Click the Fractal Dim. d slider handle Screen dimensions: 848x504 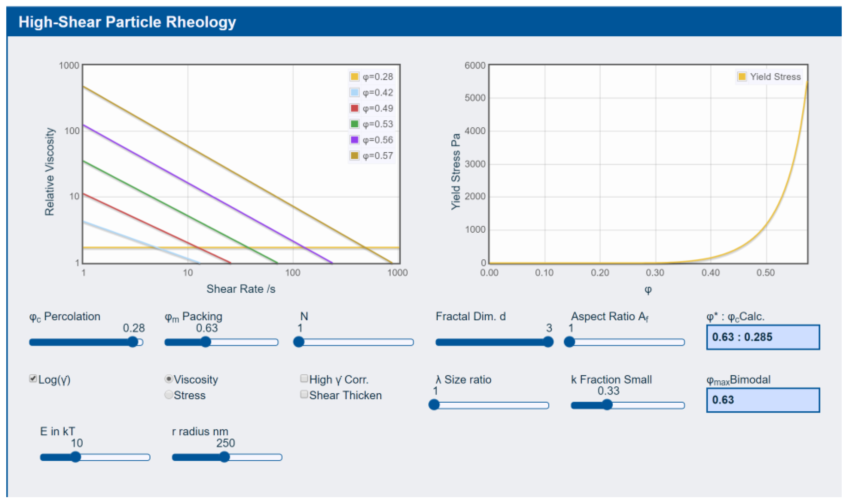[548, 342]
